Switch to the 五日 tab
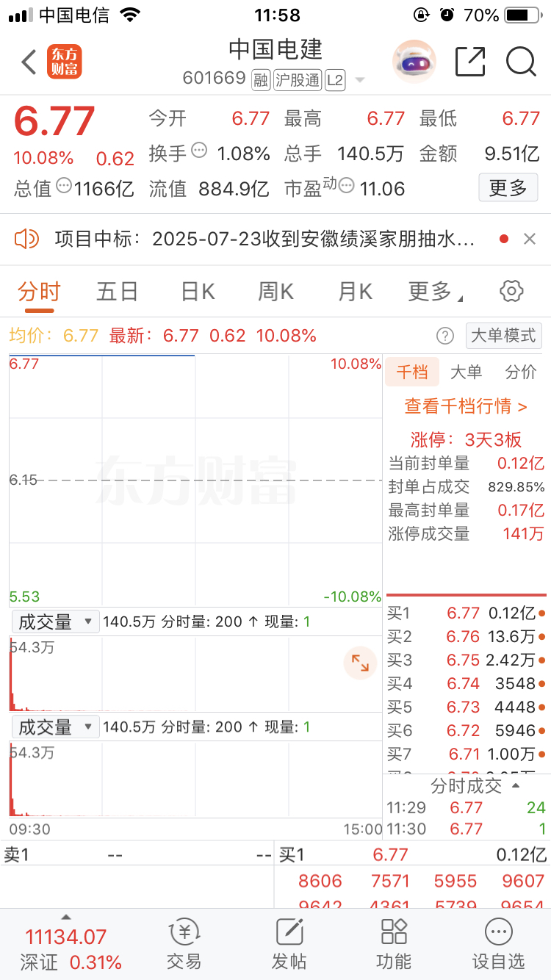Image resolution: width=551 pixels, height=980 pixels. pos(118,292)
